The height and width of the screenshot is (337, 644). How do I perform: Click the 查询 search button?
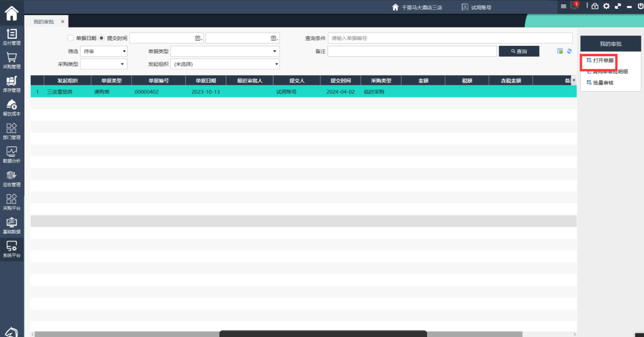click(519, 51)
